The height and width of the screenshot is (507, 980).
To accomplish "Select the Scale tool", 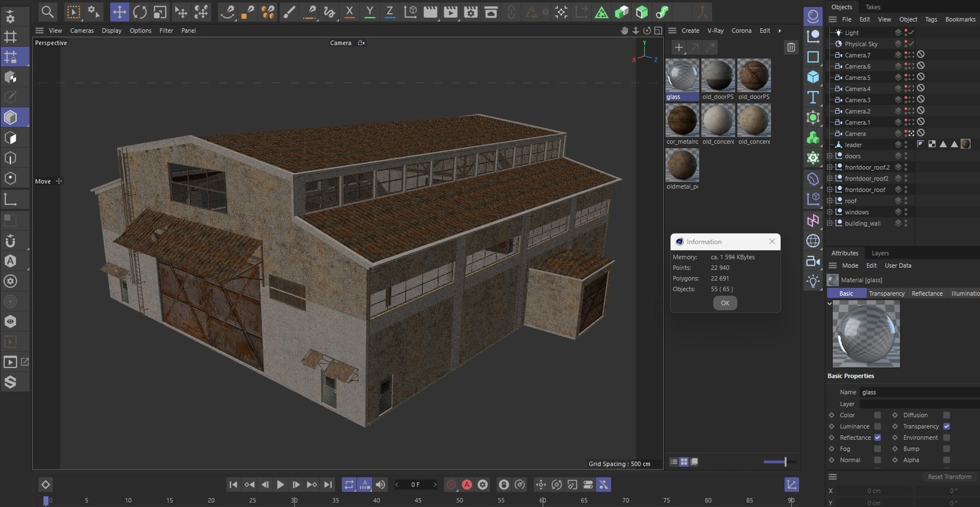I will click(160, 12).
